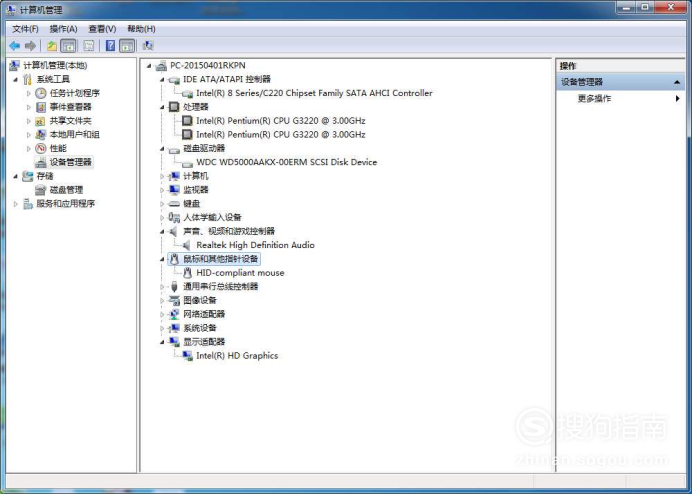Select Intel(R) HD Graphics adapter
This screenshot has height=494, width=692.
pos(237,356)
